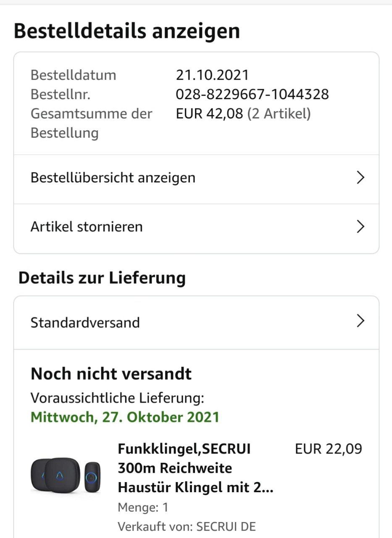Open the Standardversand shipping details row
Viewport: 392px width, 538px height.
[196, 323]
